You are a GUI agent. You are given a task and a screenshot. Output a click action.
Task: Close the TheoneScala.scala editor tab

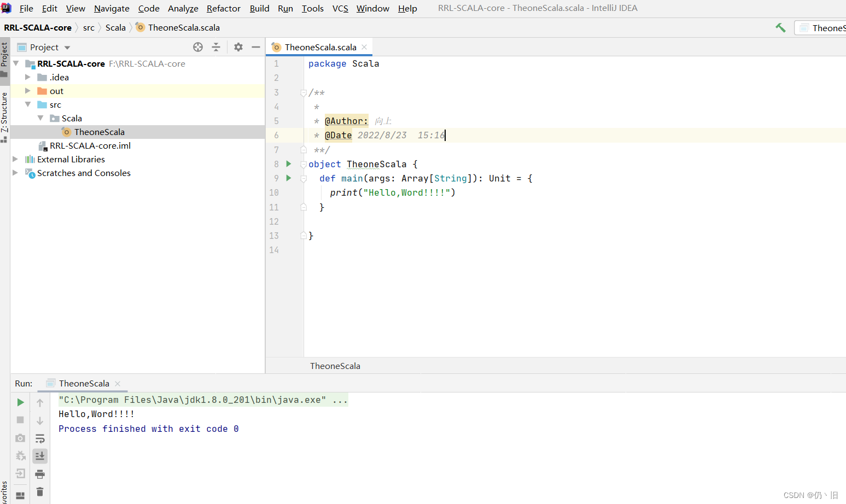coord(364,47)
